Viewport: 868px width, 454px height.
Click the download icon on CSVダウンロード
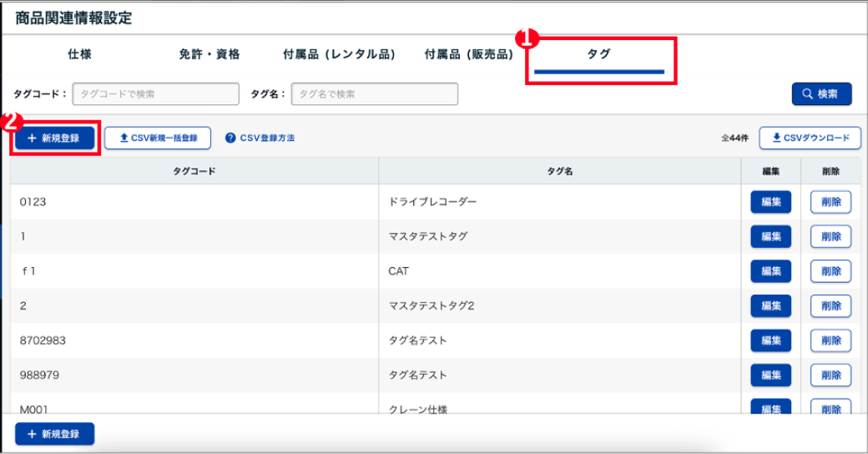[776, 138]
